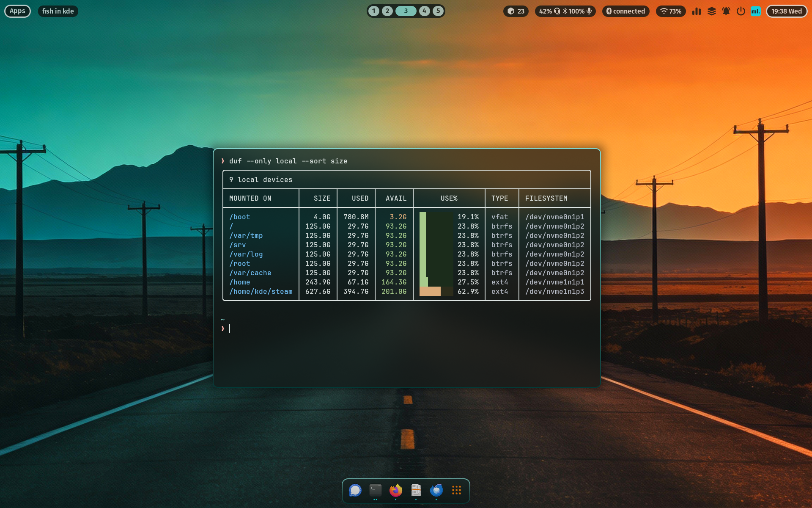This screenshot has width=812, height=508.
Task: Open Firefox from the dock
Action: pos(395,490)
